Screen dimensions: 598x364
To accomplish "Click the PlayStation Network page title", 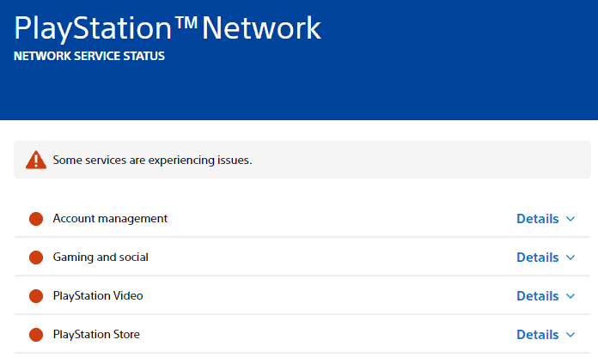I will pyautogui.click(x=168, y=28).
